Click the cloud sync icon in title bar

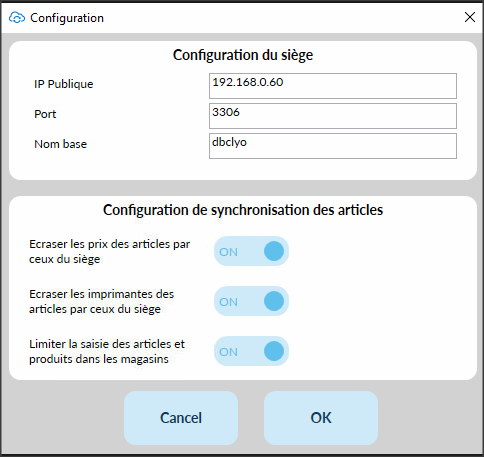(17, 18)
